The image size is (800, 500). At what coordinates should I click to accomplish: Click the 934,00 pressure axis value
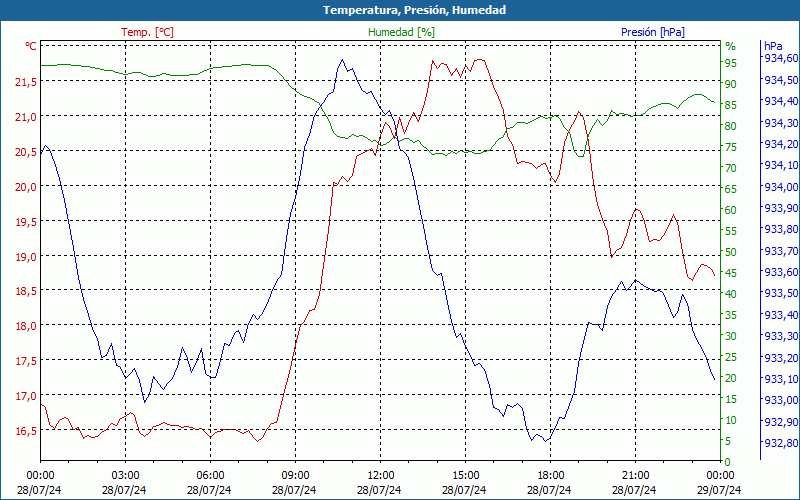(x=781, y=186)
